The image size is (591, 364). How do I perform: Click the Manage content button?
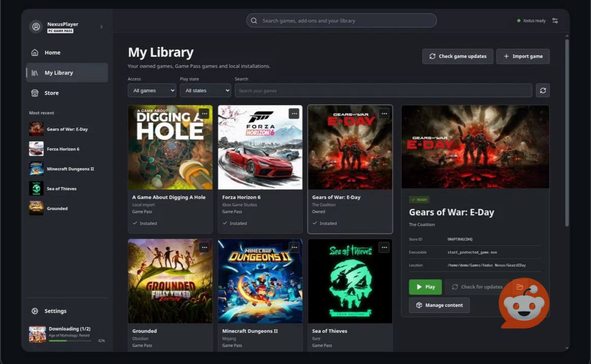coord(439,305)
